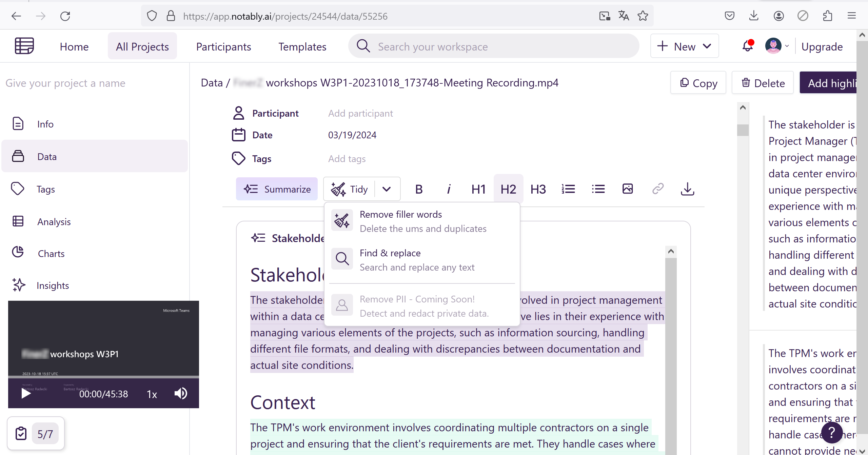Toggle bold formatting
The image size is (868, 455).
[419, 189]
